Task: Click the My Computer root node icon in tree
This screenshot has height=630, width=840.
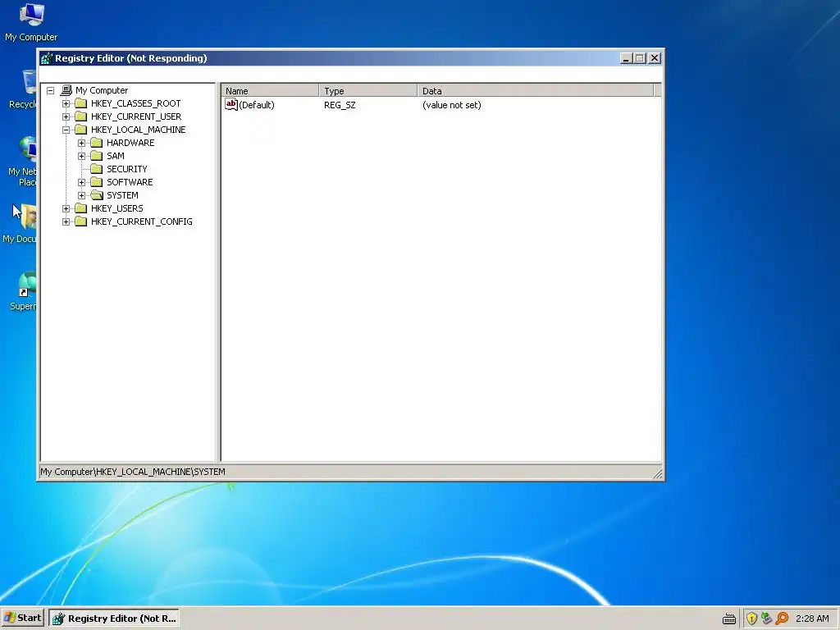Action: 66,90
